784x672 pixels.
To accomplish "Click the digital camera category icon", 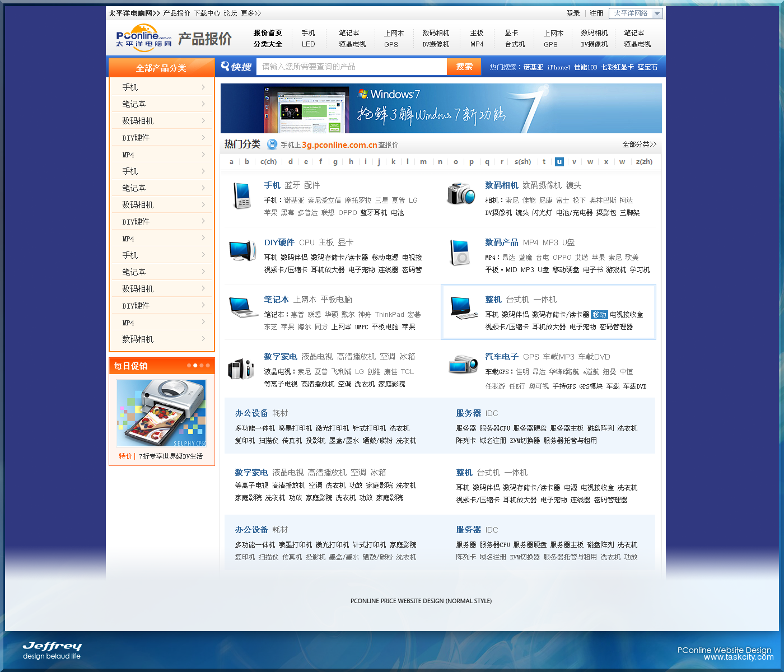I will click(461, 194).
